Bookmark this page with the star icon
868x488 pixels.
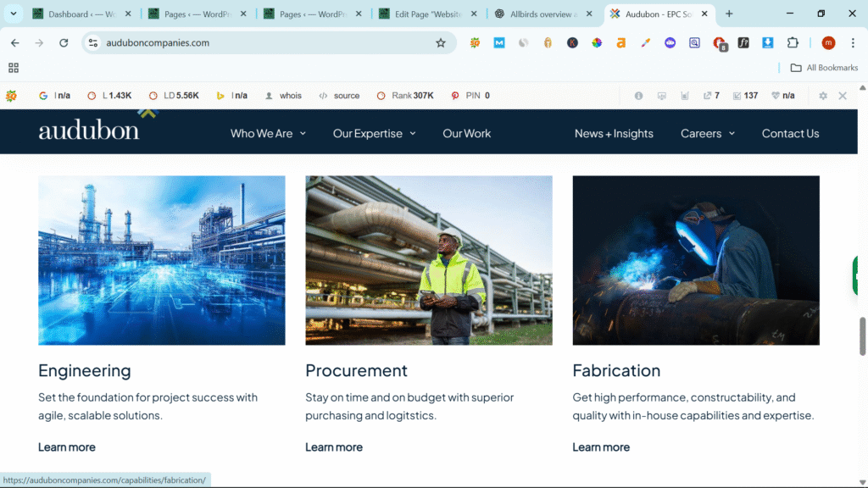(441, 43)
